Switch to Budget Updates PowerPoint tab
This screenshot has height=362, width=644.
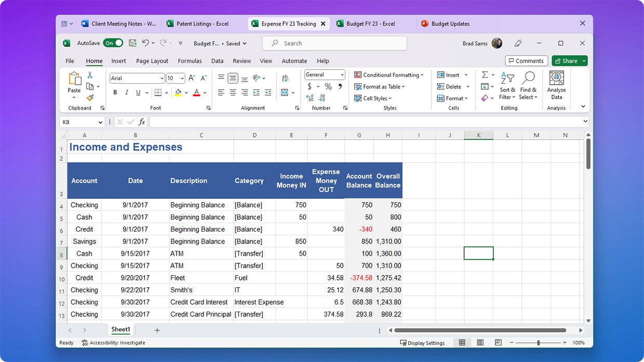tap(446, 23)
